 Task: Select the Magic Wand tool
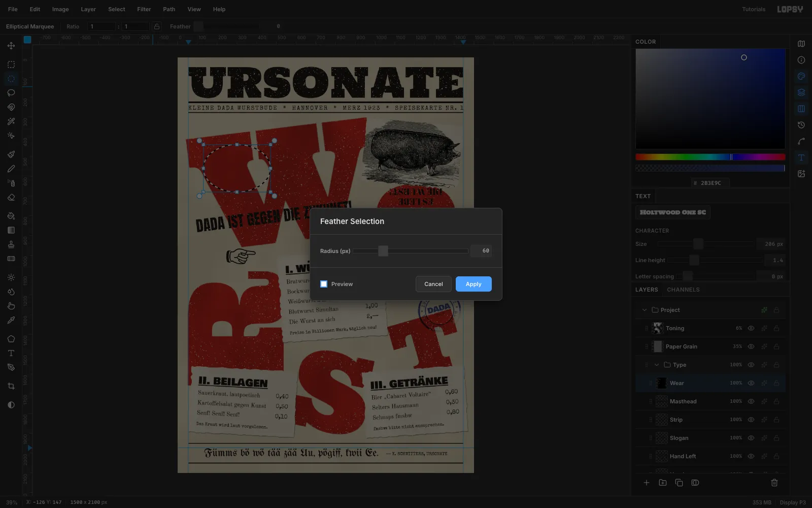(x=11, y=121)
